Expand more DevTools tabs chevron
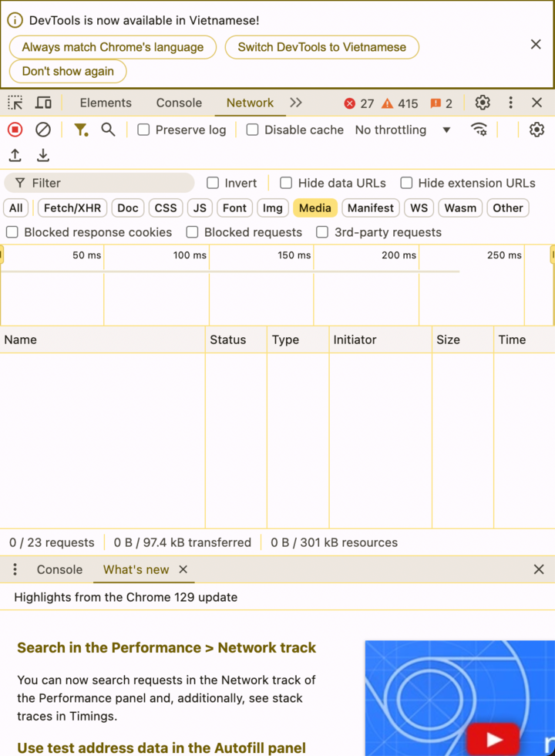555x756 pixels. click(296, 103)
